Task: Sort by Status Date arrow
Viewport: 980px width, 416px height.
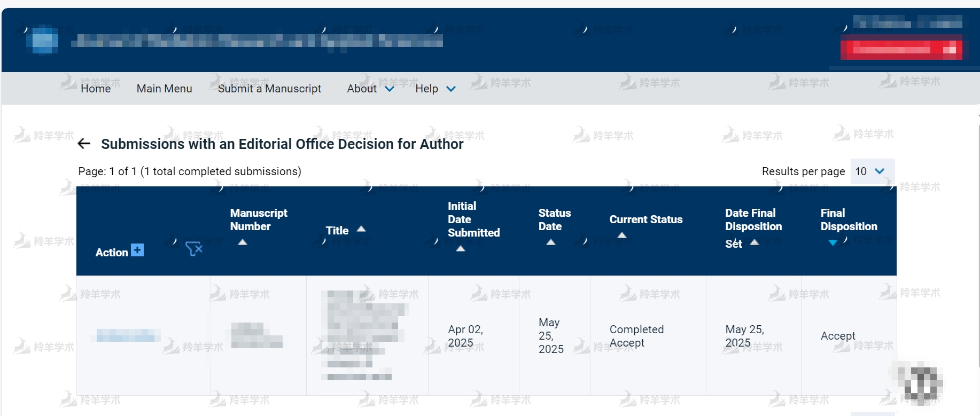Action: (551, 242)
